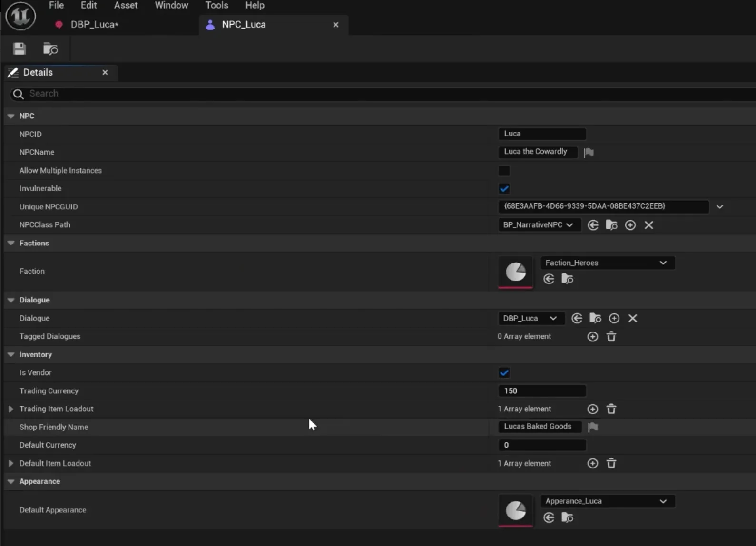
Task: Browse to NPCClass Path asset in Content Browser
Action: point(611,225)
